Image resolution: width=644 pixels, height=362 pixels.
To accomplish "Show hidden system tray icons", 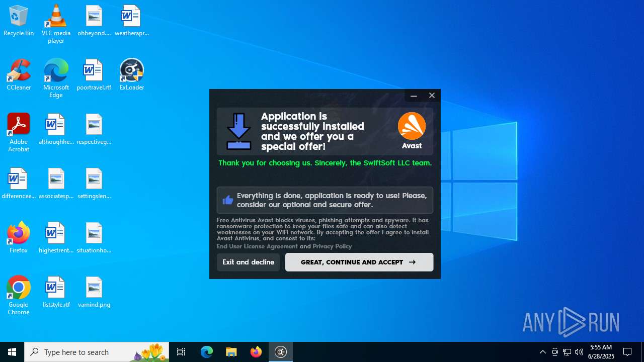I will click(x=543, y=352).
